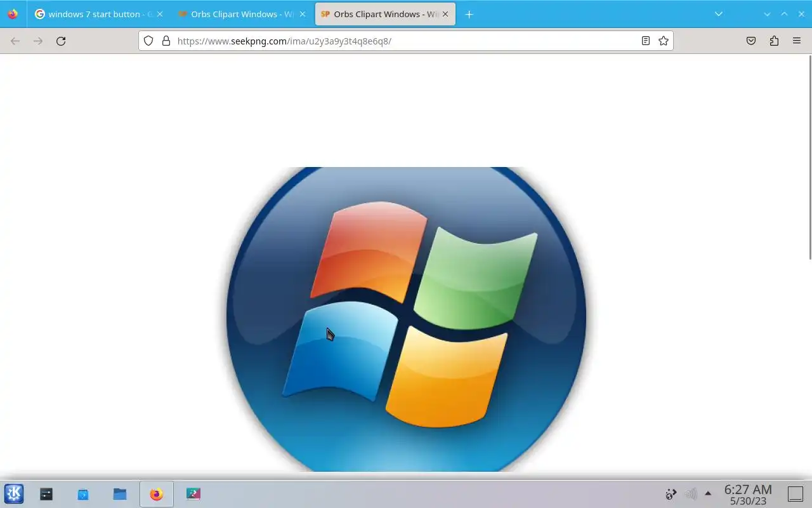This screenshot has height=508, width=812.
Task: Minimize the Firefox window
Action: click(767, 14)
